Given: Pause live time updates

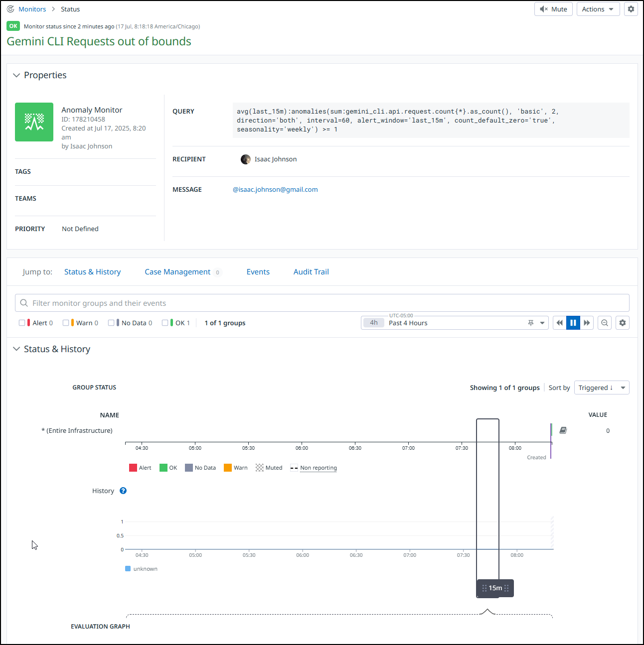Looking at the screenshot, I should (573, 323).
